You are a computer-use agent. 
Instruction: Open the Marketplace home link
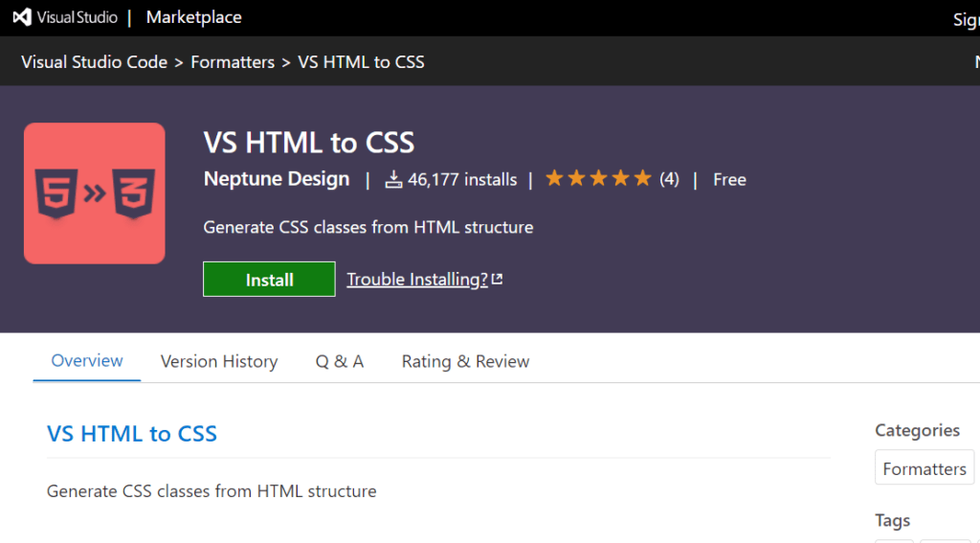click(x=193, y=17)
